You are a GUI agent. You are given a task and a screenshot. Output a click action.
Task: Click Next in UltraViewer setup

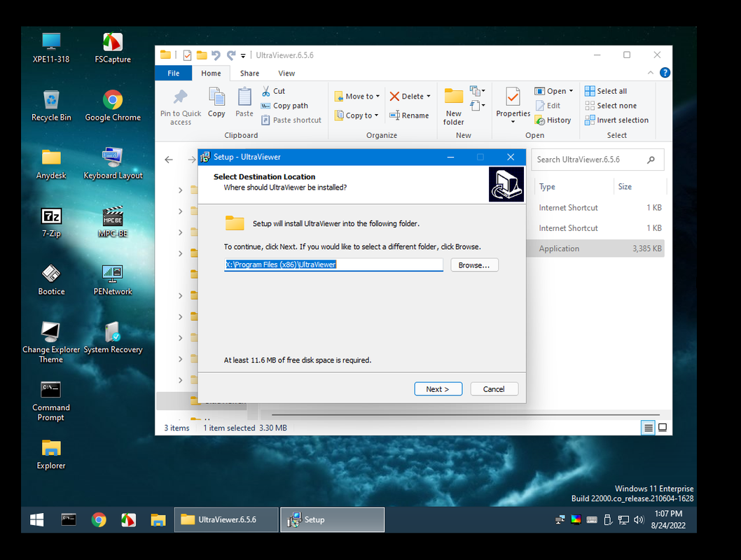tap(438, 389)
